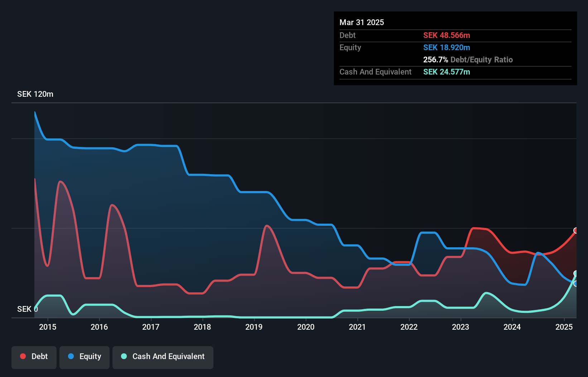Click the Debt row label in tooltip
Image resolution: width=588 pixels, height=377 pixels.
[347, 35]
